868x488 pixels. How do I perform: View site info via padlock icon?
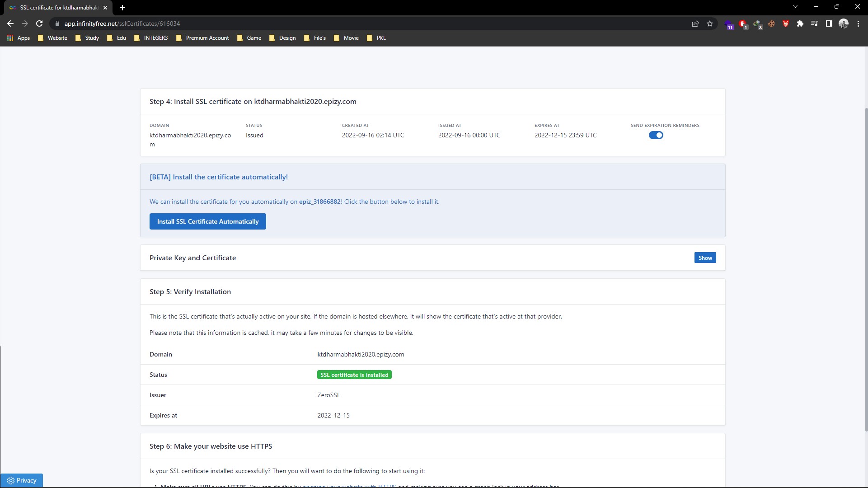(57, 23)
